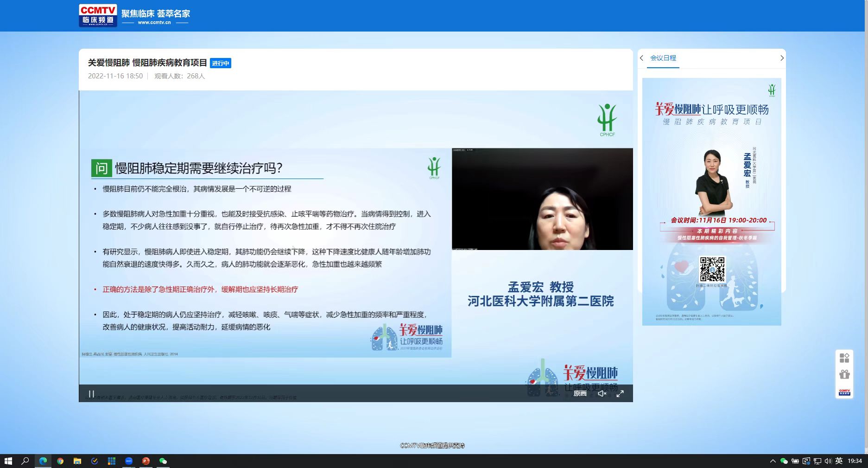
Task: Switch to PowerPoint in the taskbar
Action: point(146,461)
